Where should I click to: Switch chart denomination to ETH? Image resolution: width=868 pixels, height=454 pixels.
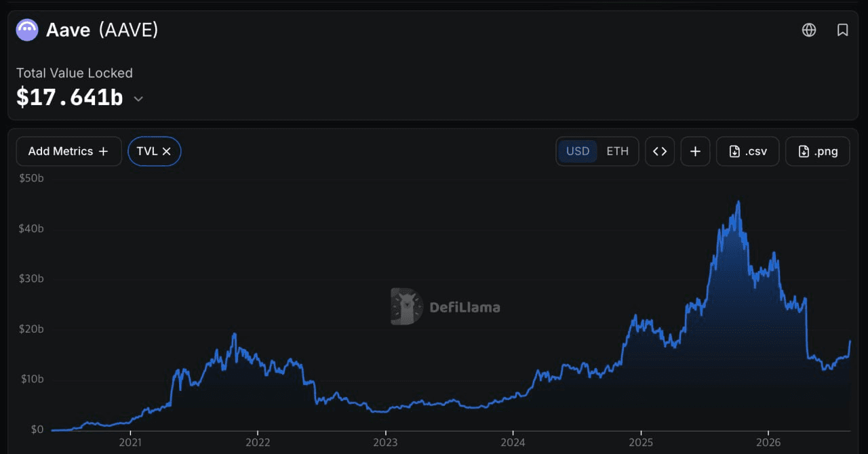(x=617, y=151)
